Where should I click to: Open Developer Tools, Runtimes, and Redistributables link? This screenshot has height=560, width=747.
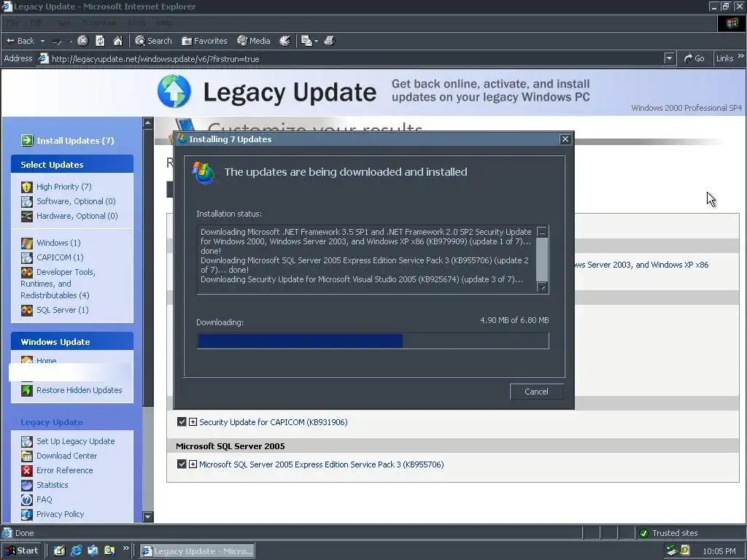(58, 284)
